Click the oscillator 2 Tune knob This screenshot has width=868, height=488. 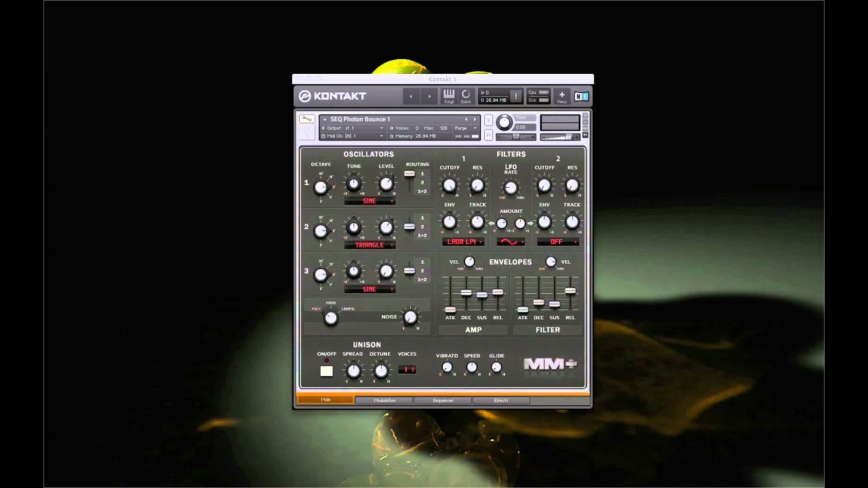pos(353,228)
